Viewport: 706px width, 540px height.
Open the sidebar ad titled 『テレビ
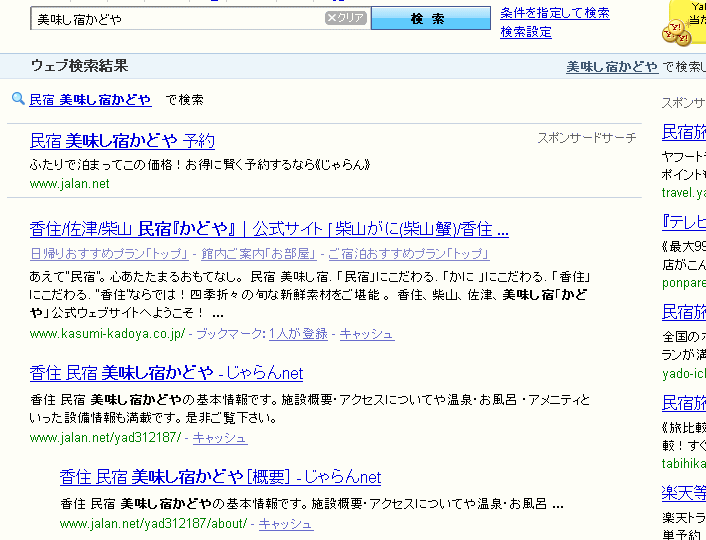(x=684, y=222)
